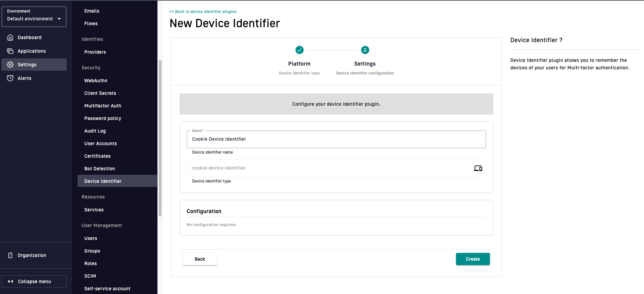Open the Password policy page

103,118
